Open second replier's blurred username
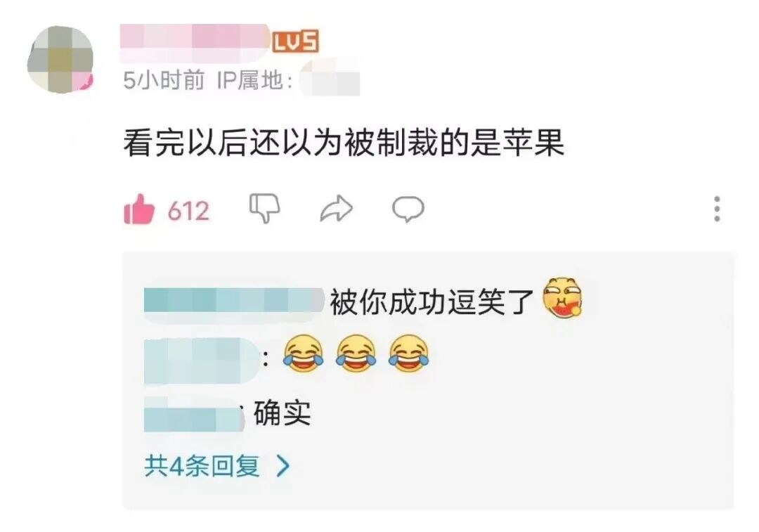 [202, 360]
